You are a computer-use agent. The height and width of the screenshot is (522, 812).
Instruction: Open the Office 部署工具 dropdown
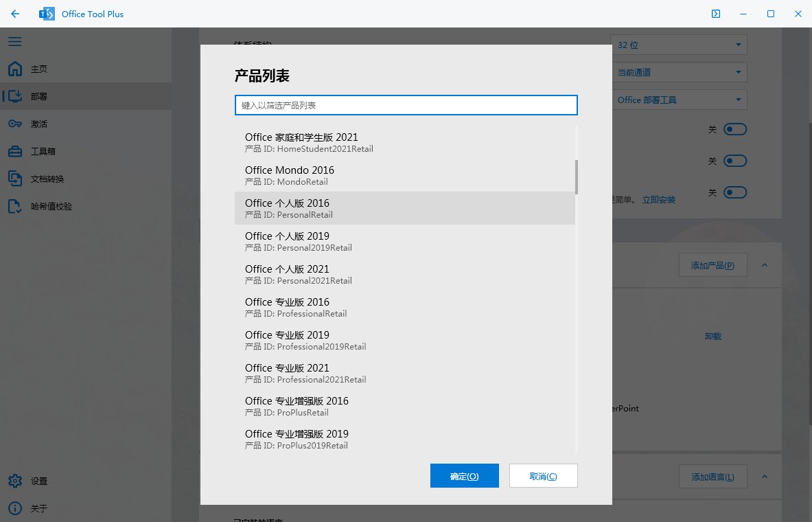pyautogui.click(x=678, y=100)
